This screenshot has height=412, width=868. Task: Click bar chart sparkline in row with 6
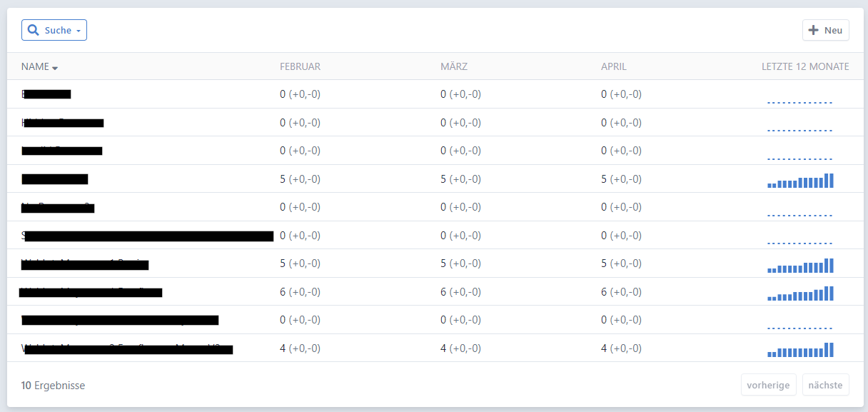click(800, 293)
